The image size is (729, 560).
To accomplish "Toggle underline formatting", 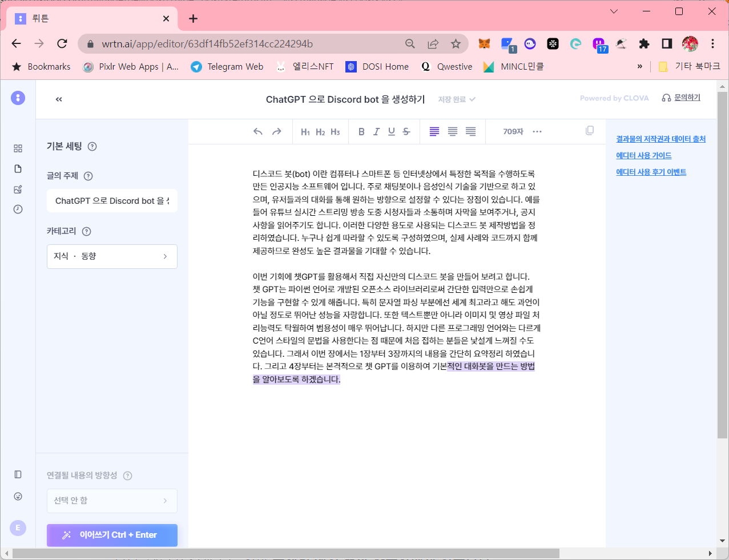I will [392, 131].
